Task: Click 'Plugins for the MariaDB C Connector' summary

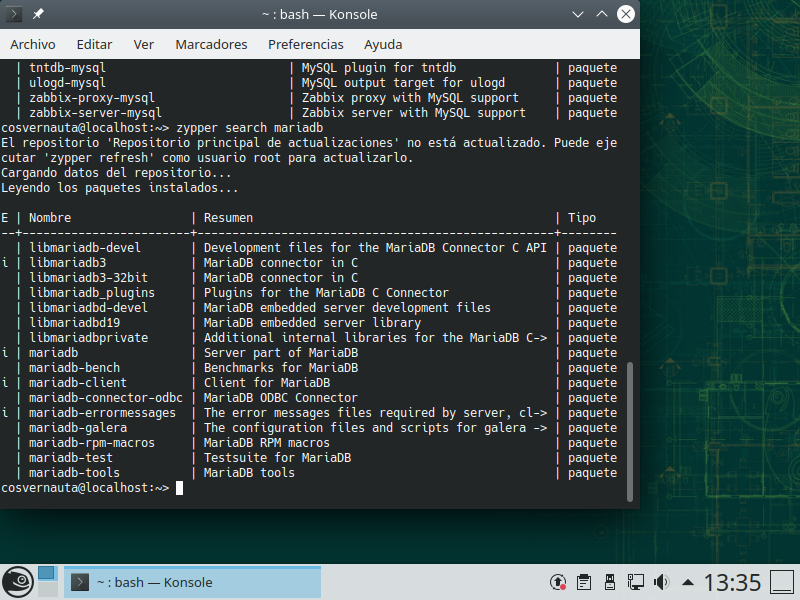Action: point(326,293)
